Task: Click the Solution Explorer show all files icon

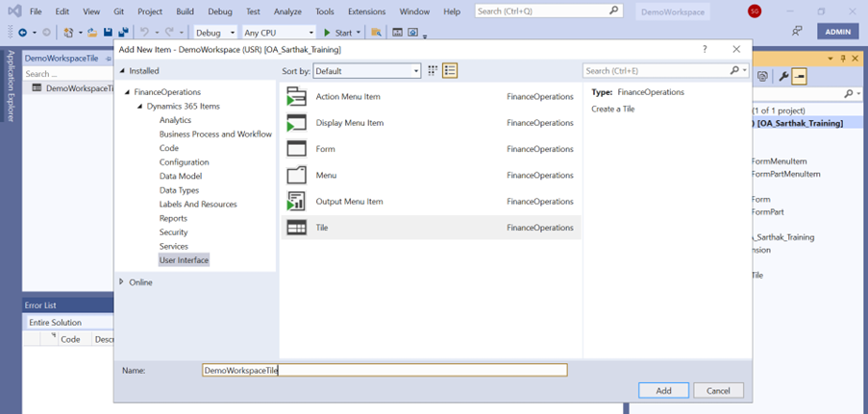Action: point(763,77)
